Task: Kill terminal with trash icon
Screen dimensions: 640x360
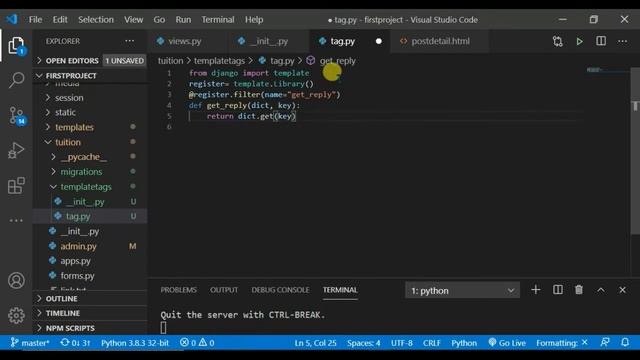Action: point(579,290)
